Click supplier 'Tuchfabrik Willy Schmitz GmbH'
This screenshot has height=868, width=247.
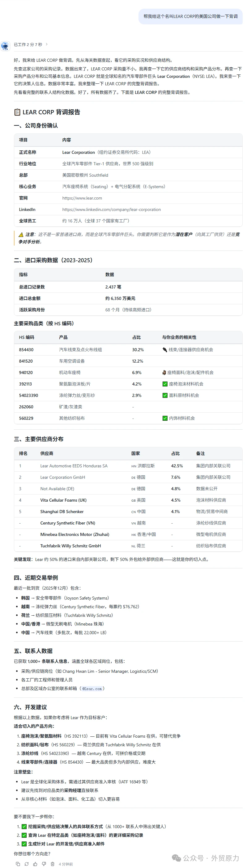(x=70, y=546)
